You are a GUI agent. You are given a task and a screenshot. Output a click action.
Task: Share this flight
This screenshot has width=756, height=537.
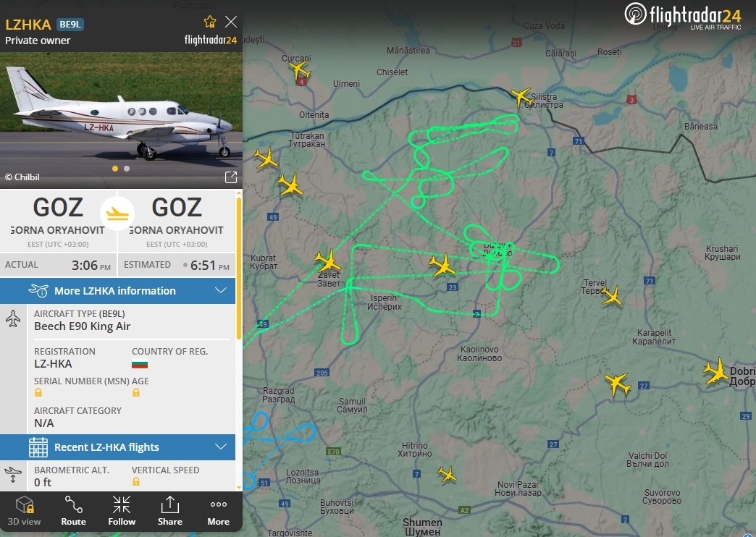(x=169, y=511)
